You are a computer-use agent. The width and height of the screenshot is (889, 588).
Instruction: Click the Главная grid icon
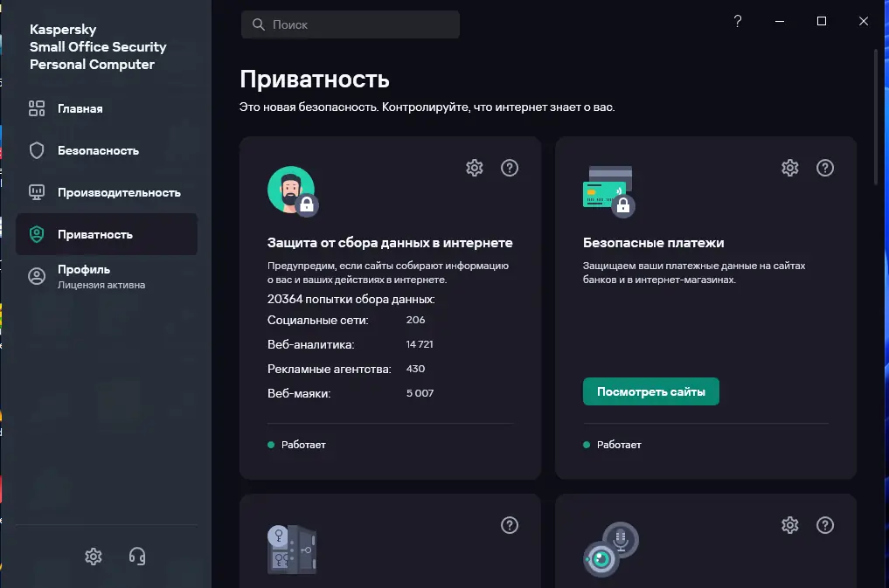click(x=37, y=108)
